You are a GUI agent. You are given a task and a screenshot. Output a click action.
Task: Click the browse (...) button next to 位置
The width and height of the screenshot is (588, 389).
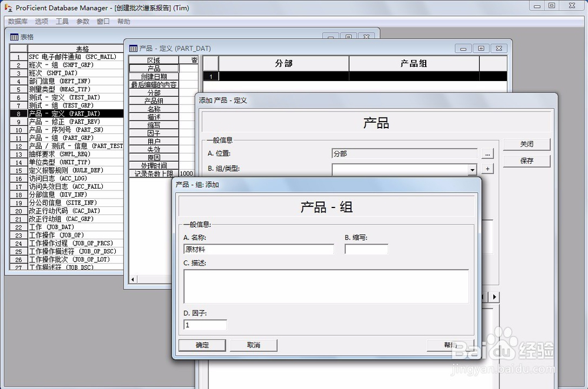click(487, 153)
